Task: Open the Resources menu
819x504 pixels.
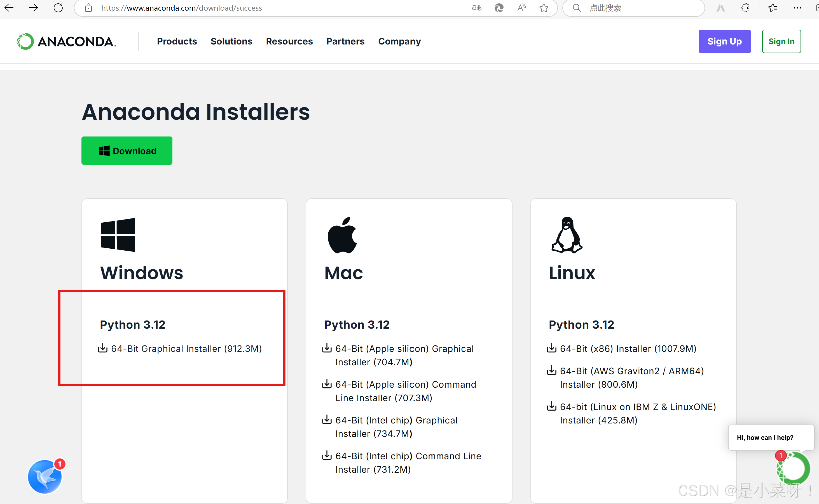Action: 289,41
